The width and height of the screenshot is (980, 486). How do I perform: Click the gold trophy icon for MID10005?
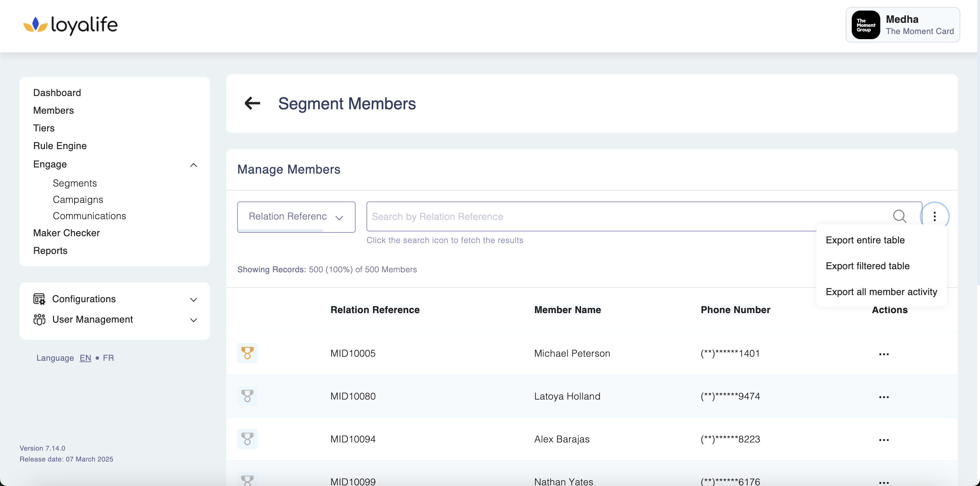tap(247, 353)
